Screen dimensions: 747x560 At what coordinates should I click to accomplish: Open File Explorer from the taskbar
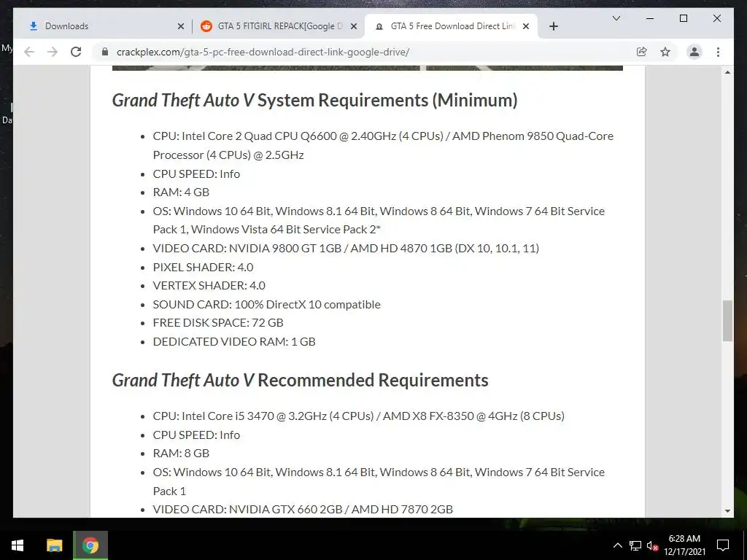54,545
